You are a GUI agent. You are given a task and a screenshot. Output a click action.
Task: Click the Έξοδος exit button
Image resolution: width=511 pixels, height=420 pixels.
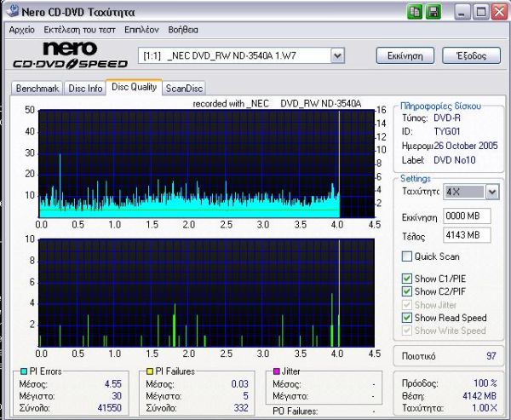471,55
